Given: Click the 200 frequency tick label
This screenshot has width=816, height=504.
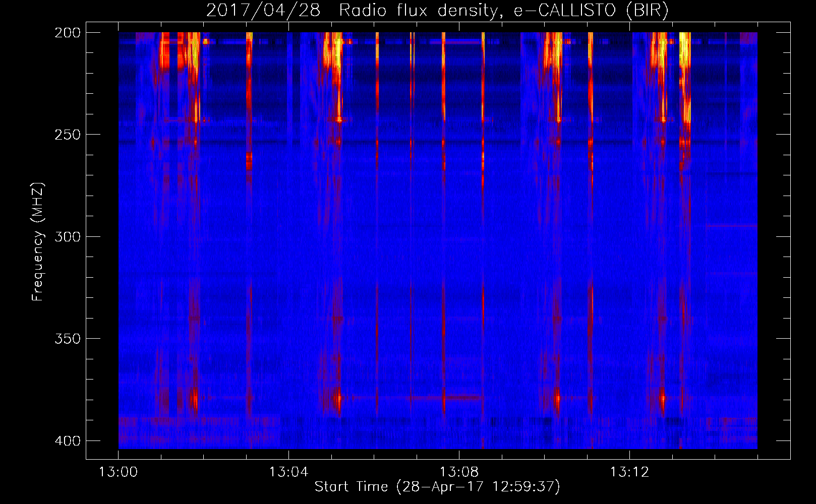Looking at the screenshot, I should click(x=68, y=33).
